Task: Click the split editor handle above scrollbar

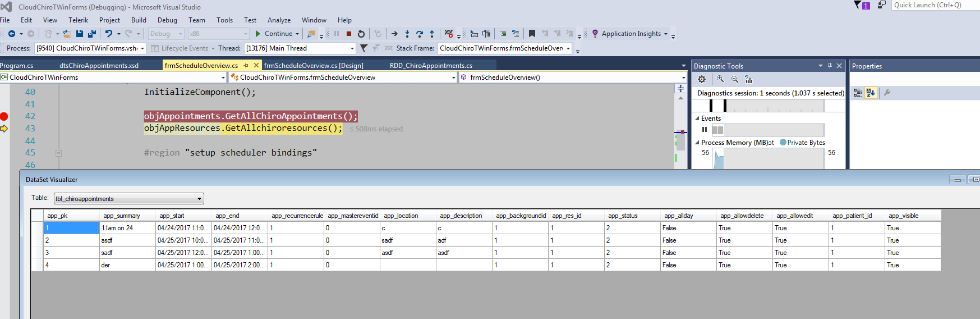Action: coord(680,88)
